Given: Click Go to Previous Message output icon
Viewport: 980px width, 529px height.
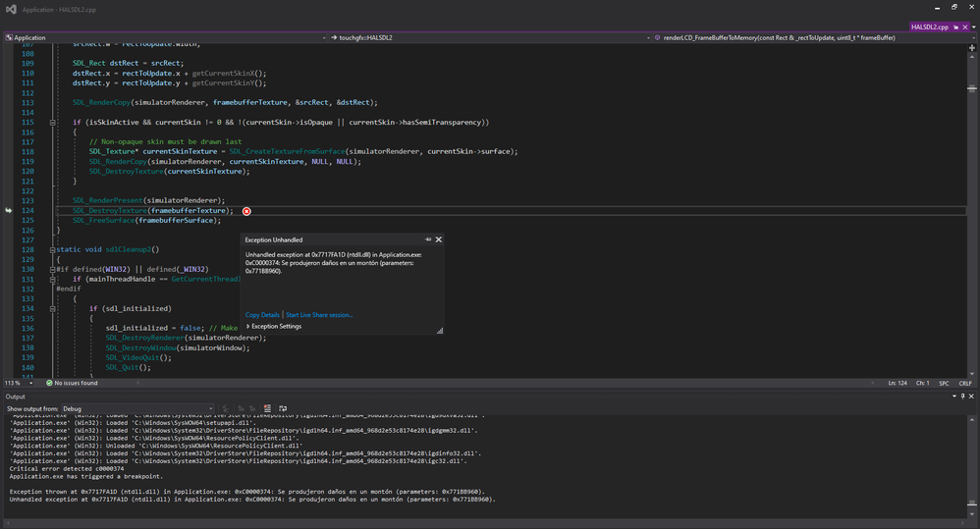Looking at the screenshot, I should coord(241,408).
